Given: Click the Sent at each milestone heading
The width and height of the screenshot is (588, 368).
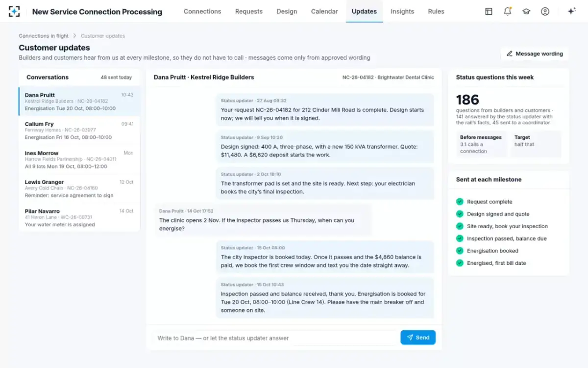Looking at the screenshot, I should click(489, 180).
